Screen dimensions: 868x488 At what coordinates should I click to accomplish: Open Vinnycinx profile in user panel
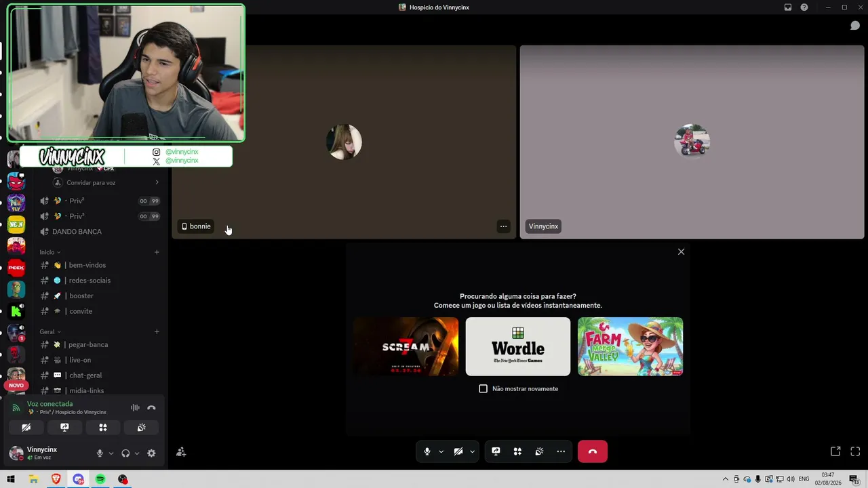coord(41,453)
